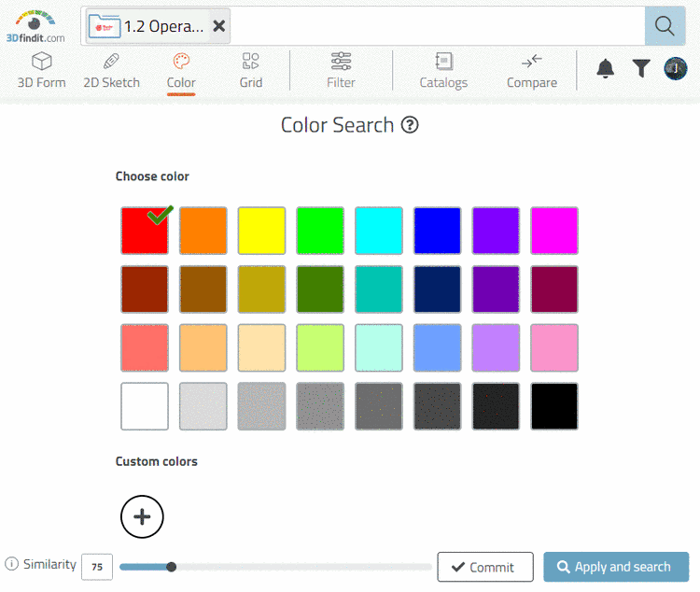Add a custom color with plus icon

142,516
